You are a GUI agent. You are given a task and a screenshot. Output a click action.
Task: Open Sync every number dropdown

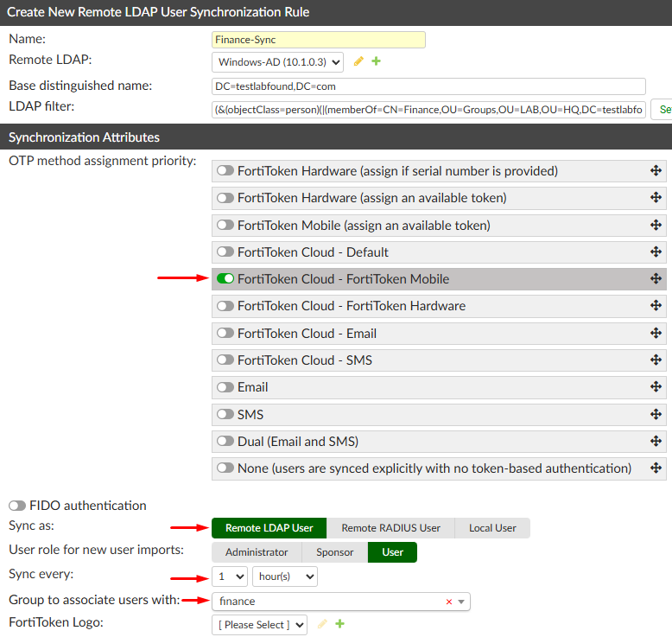point(229,576)
